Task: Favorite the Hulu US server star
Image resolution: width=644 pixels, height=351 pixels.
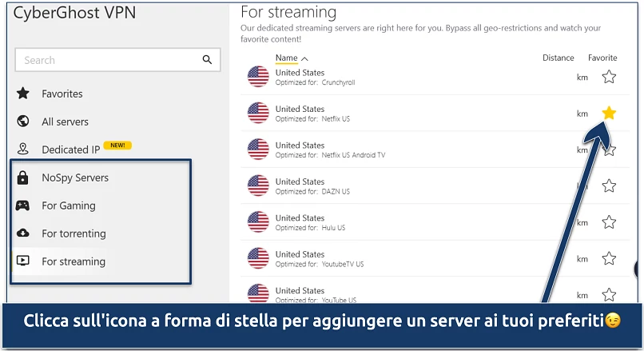Action: click(x=609, y=222)
